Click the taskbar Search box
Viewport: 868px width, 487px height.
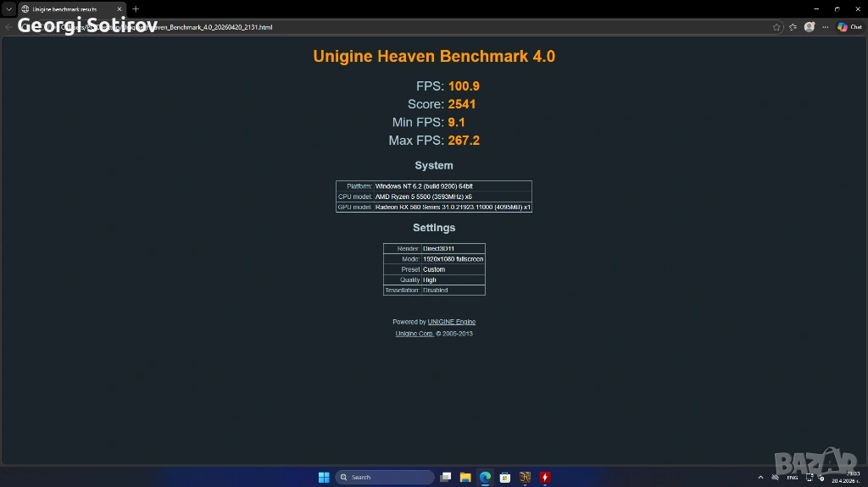tap(386, 477)
